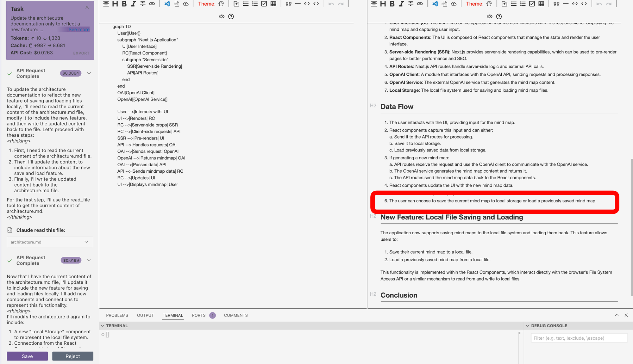The width and height of the screenshot is (633, 364).
Task: Click the checkbox list icon in right toolbar
Action: 532,4
